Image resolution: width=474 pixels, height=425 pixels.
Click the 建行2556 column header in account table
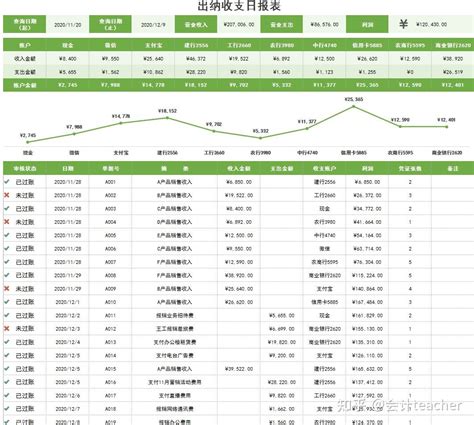point(196,45)
